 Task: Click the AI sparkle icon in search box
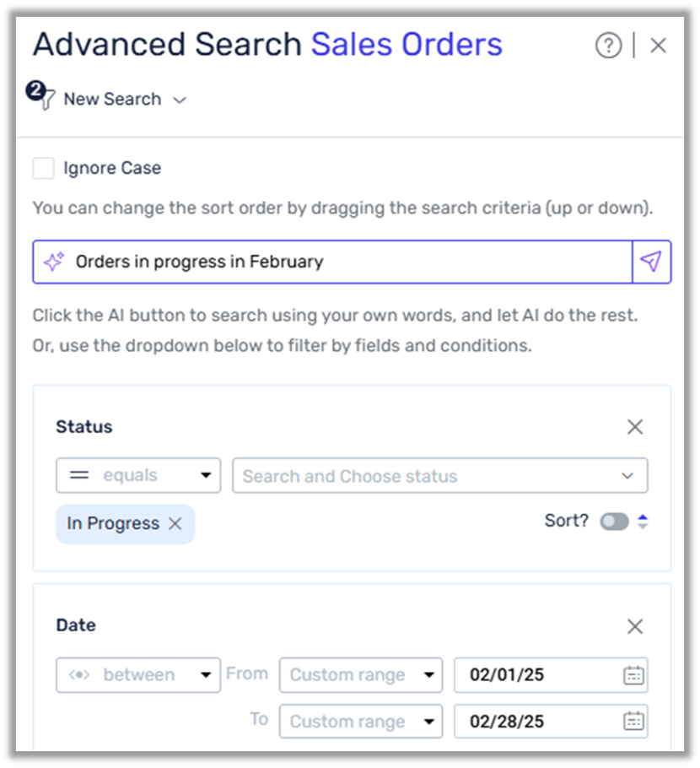point(52,262)
